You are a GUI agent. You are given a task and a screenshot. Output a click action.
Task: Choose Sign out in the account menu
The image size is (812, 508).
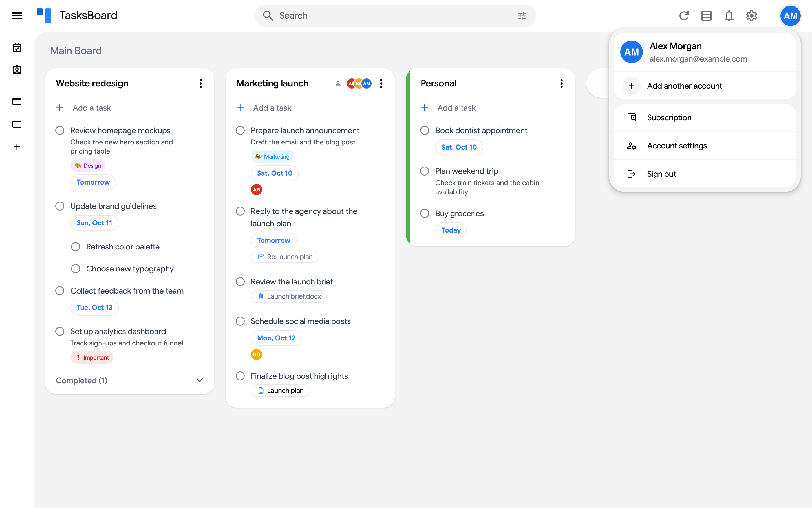point(705,174)
